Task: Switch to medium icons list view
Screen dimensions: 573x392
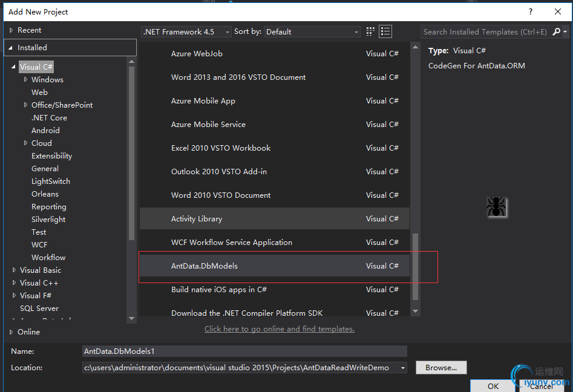Action: (385, 32)
